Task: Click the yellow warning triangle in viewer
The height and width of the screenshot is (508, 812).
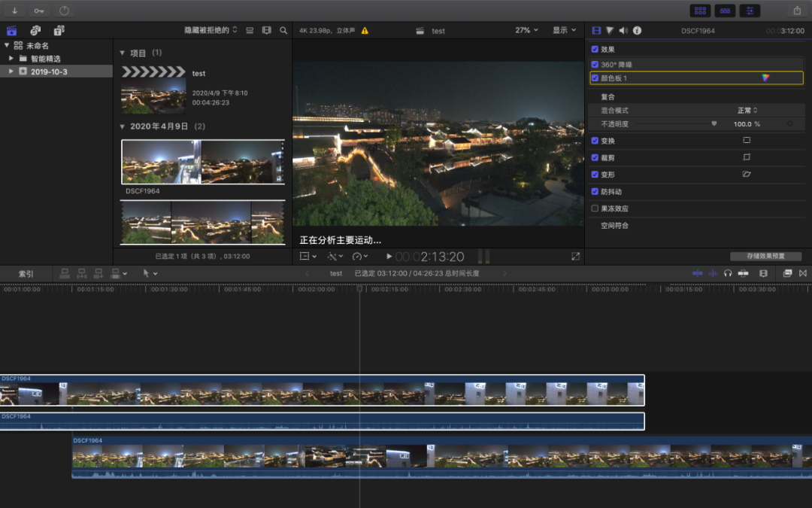Action: coord(365,31)
